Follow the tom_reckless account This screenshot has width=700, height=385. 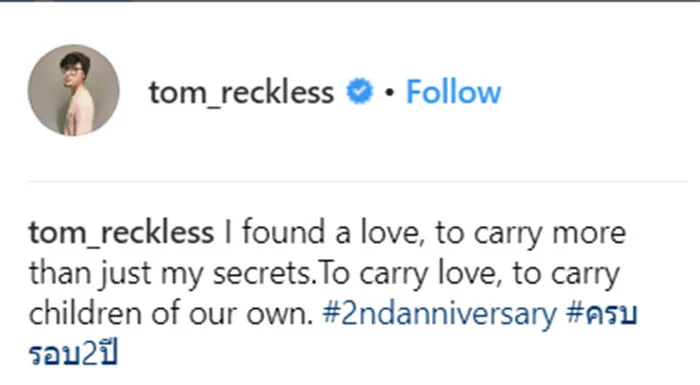(x=453, y=92)
